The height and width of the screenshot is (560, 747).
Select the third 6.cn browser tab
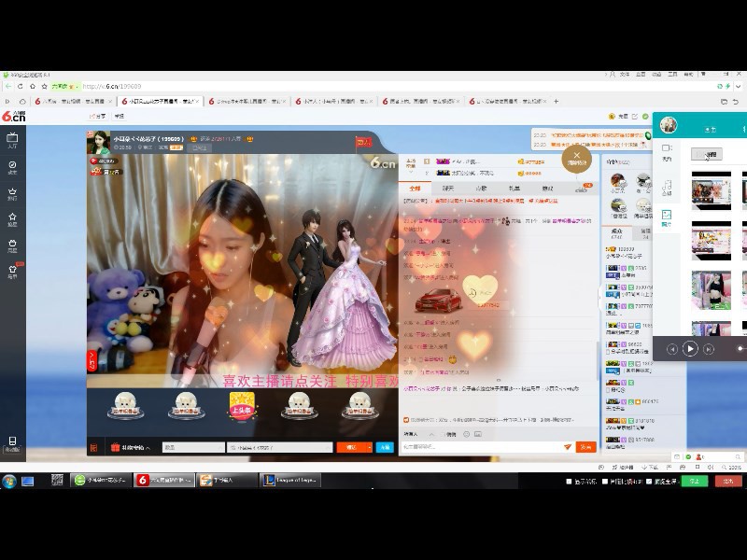247,101
